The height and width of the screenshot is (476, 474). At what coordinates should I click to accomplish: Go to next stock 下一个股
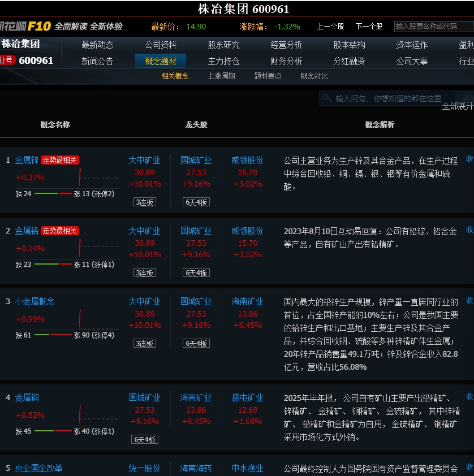point(369,27)
